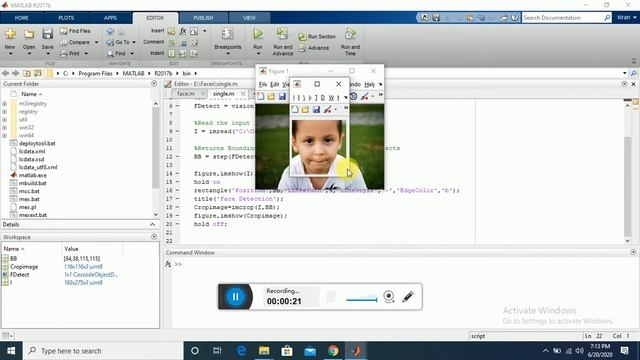Click the brush data icon in the Figure 1 toolbar
Viewport: 640px width, 360px height.
pos(364,96)
